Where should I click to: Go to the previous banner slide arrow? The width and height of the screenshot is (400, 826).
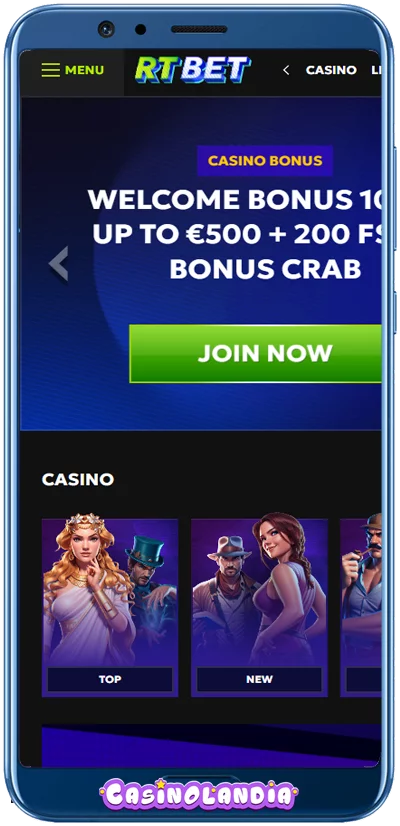pos(58,263)
